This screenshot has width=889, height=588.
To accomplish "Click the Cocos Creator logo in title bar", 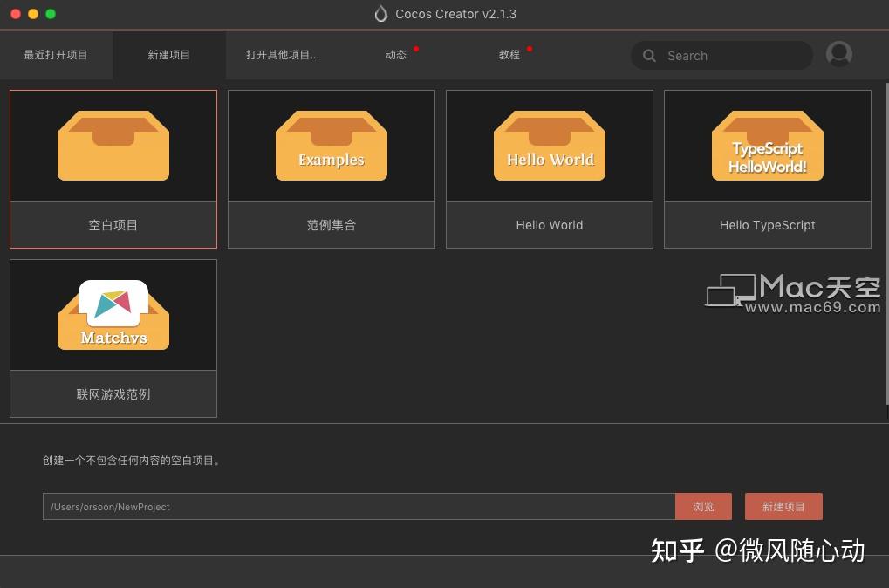I will click(x=380, y=14).
